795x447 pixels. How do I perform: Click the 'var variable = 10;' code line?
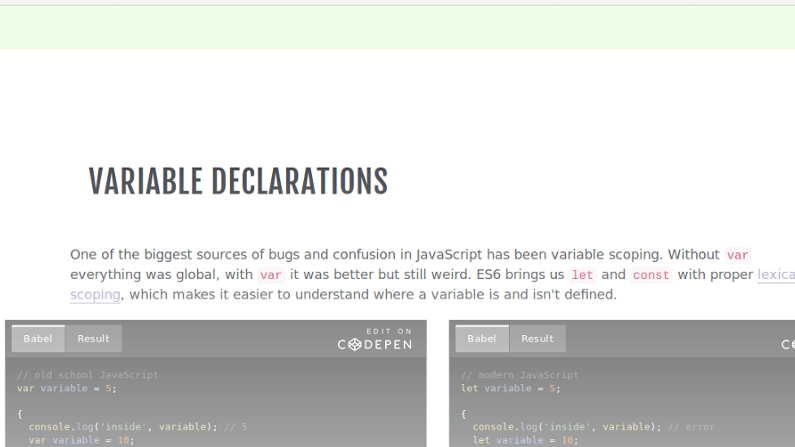pos(81,440)
